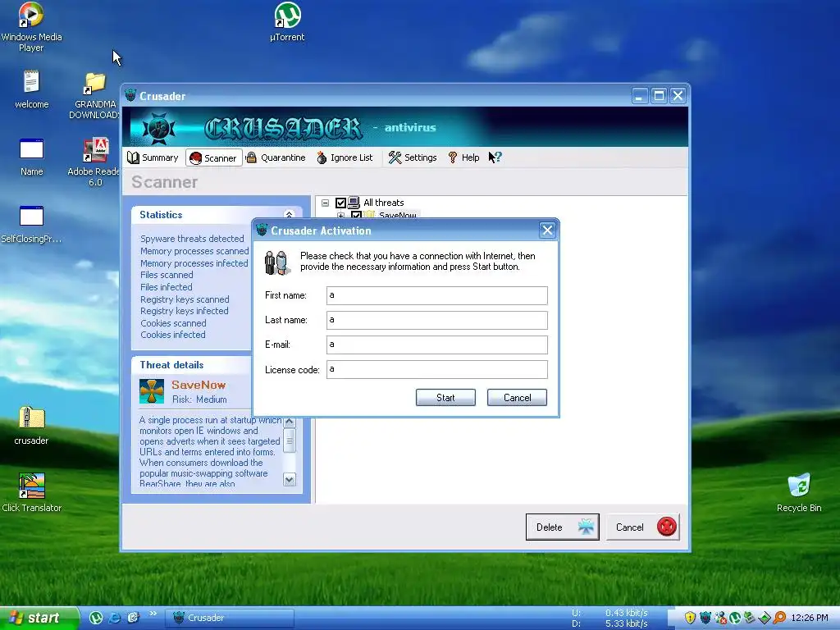Click µTorrent quick launch icon
The height and width of the screenshot is (630, 840).
tap(96, 618)
